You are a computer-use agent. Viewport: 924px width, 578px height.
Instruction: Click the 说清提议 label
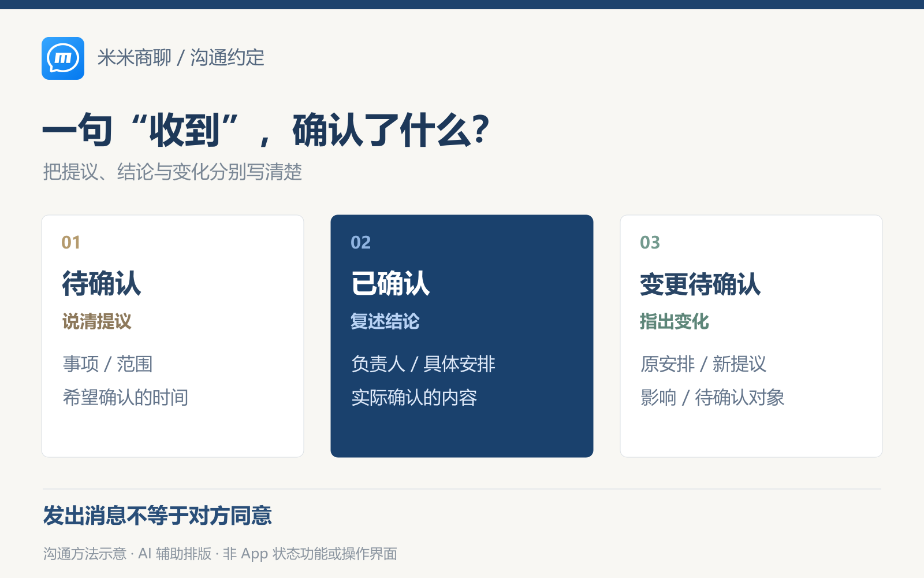97,321
